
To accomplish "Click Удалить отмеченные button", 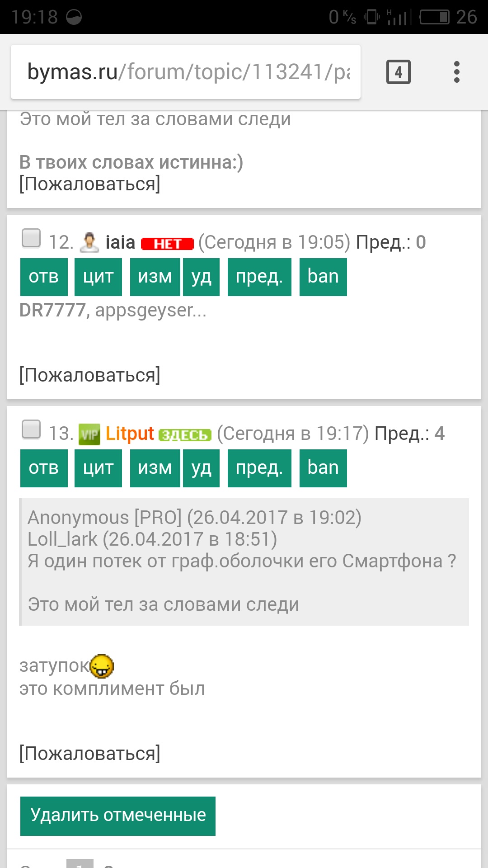I will [x=117, y=816].
